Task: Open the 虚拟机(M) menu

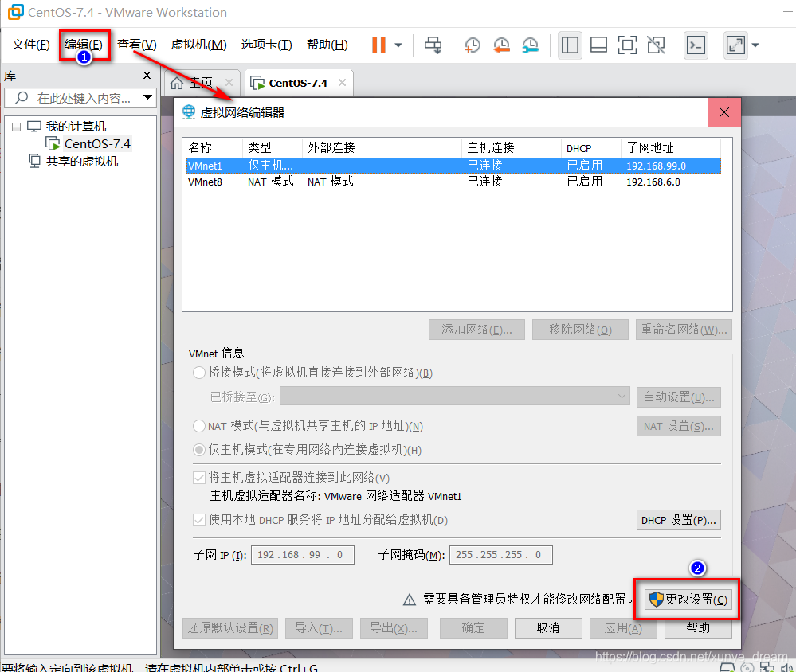Action: point(199,45)
